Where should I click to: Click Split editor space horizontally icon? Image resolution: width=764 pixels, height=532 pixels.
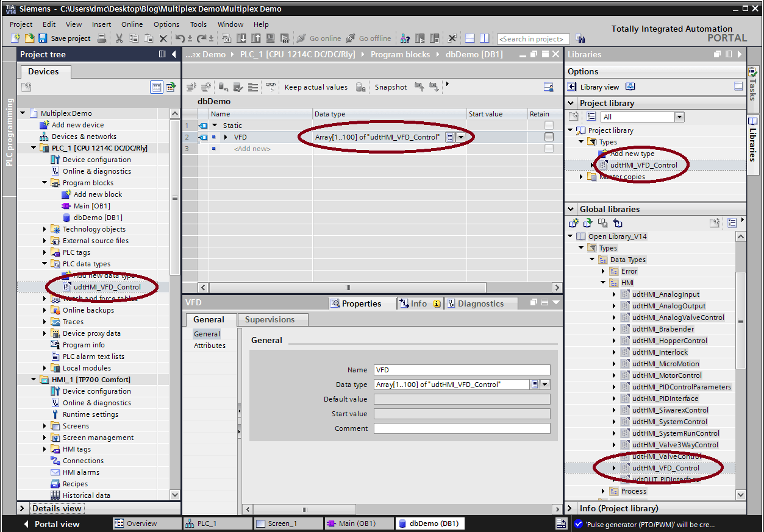coord(470,38)
